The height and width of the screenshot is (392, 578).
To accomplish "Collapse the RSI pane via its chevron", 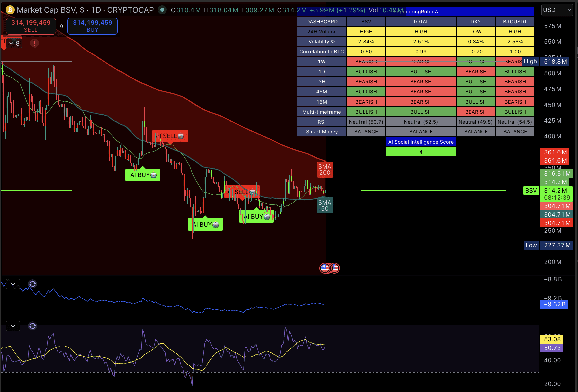I will pyautogui.click(x=13, y=326).
